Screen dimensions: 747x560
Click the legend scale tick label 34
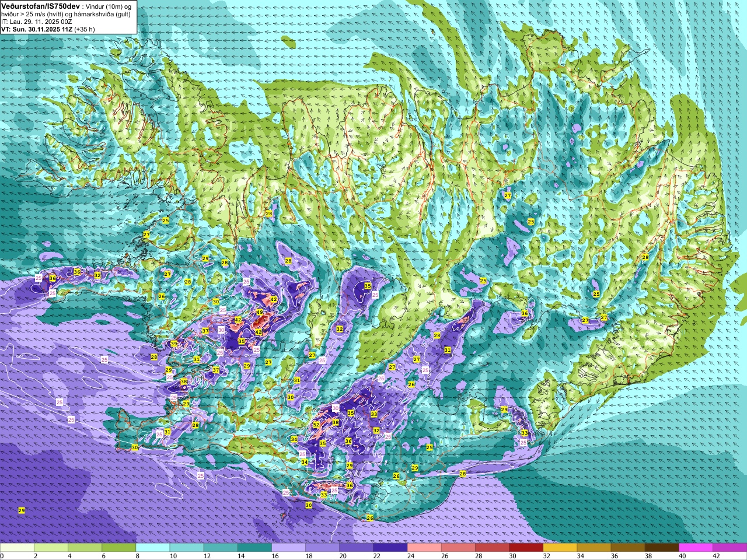coord(581,556)
